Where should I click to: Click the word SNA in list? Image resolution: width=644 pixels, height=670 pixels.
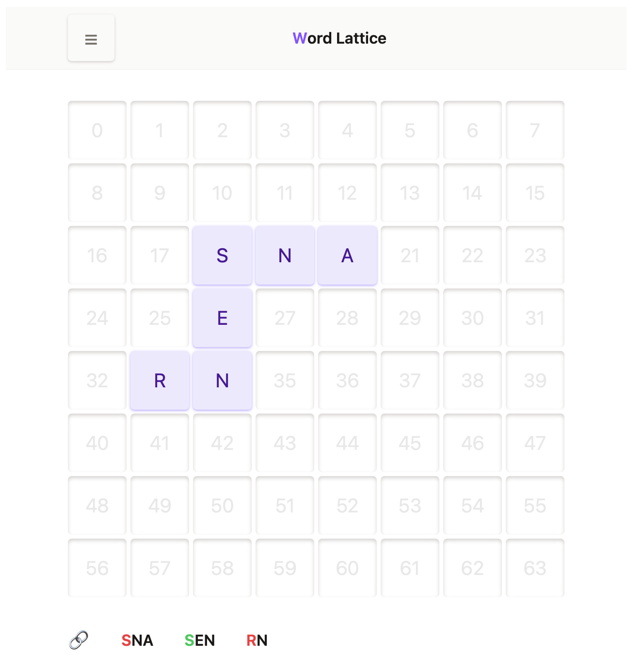coord(137,640)
